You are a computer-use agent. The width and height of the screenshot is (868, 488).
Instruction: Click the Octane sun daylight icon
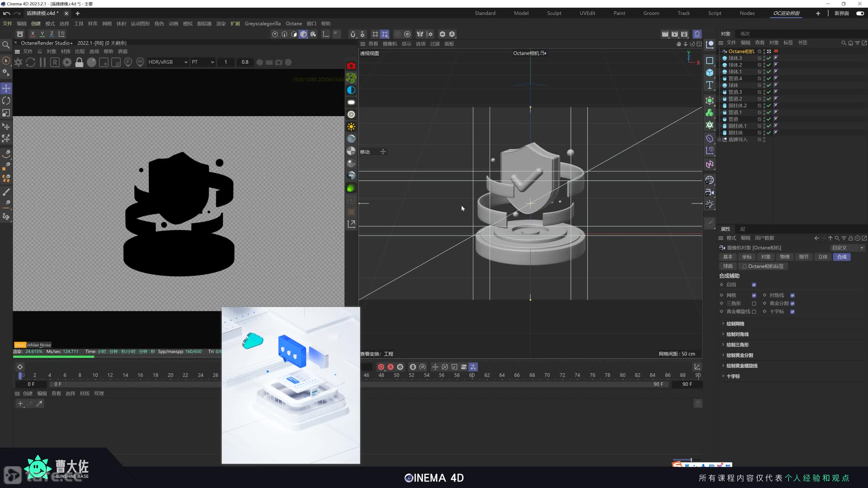click(351, 127)
